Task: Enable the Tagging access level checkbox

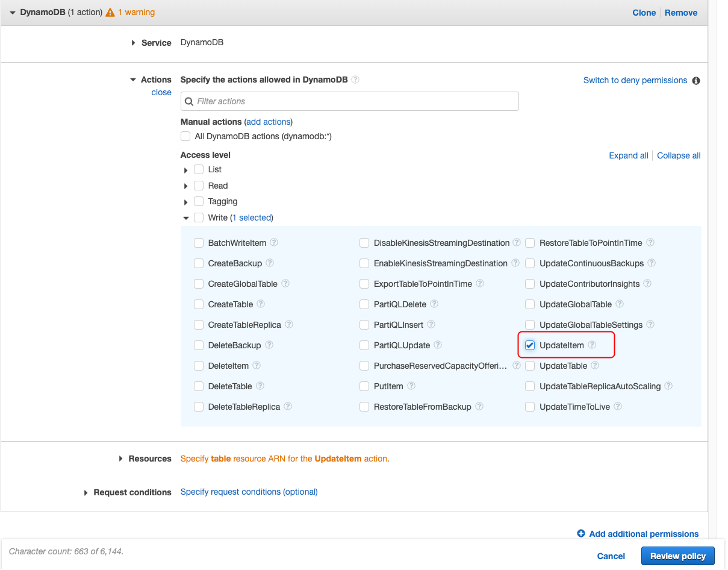Action: point(199,202)
